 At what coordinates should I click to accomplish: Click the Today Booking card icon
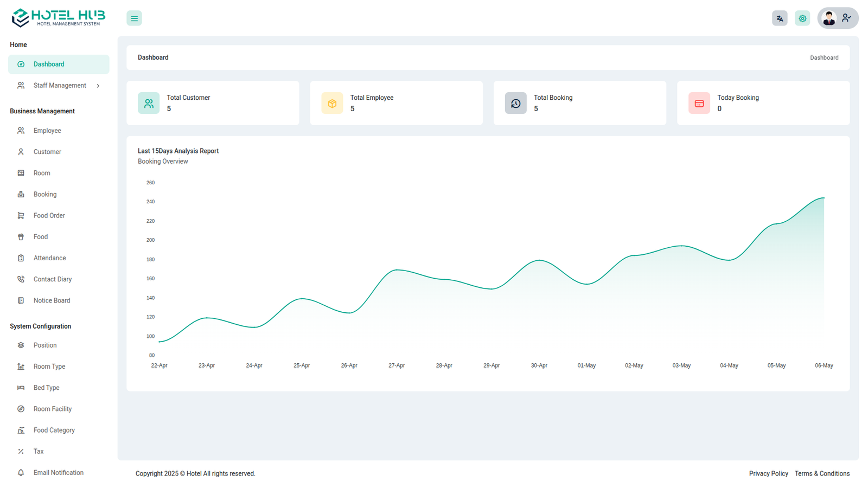click(x=699, y=103)
